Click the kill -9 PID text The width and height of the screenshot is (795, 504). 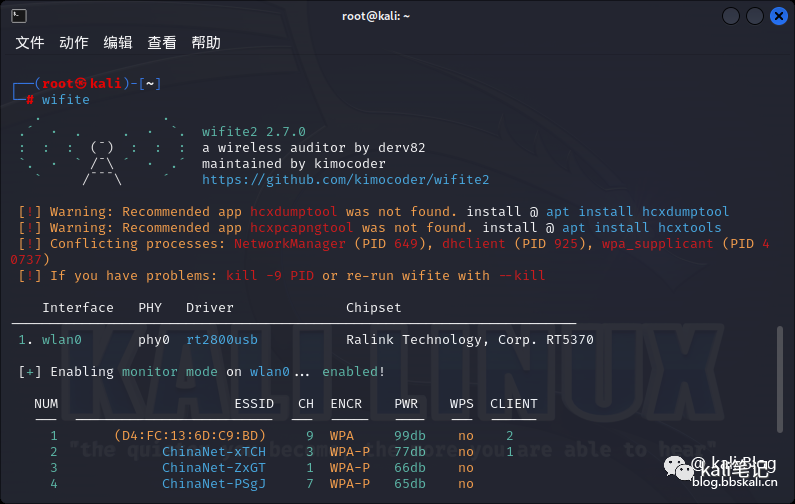(270, 276)
